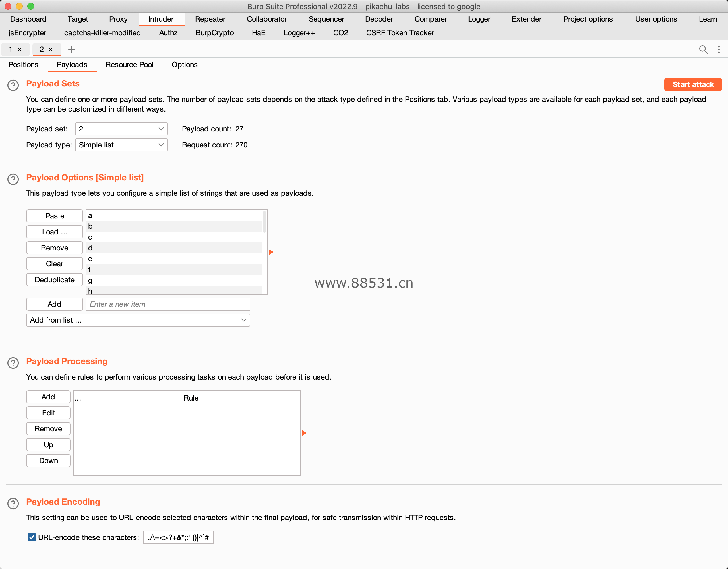Open the Payload type dropdown
This screenshot has width=728, height=569.
121,145
